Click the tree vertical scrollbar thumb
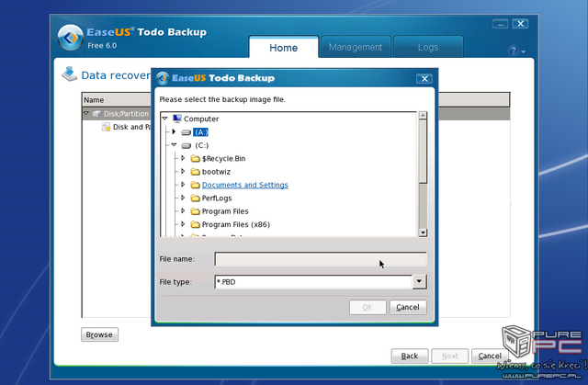 tap(423, 152)
